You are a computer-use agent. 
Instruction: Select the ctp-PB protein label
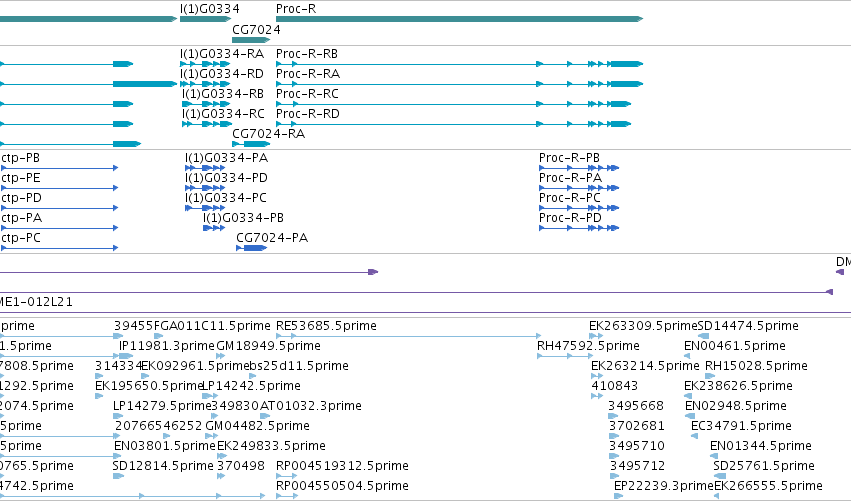point(21,158)
